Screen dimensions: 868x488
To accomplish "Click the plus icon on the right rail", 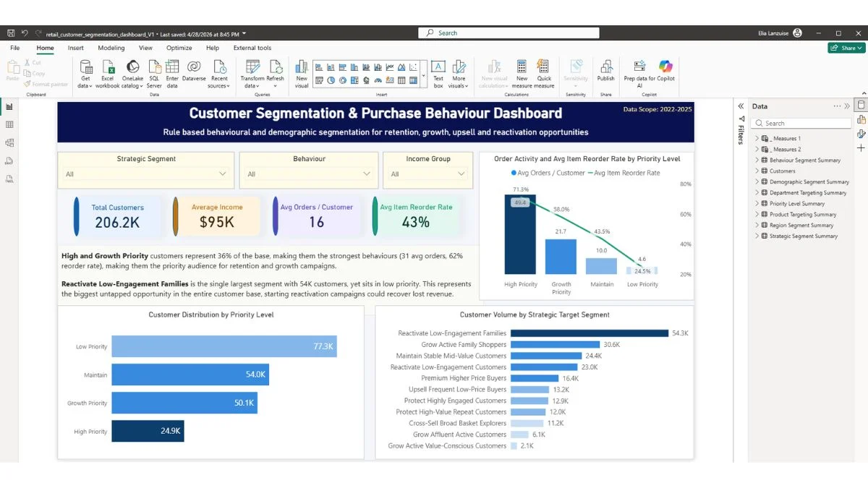I will (861, 148).
